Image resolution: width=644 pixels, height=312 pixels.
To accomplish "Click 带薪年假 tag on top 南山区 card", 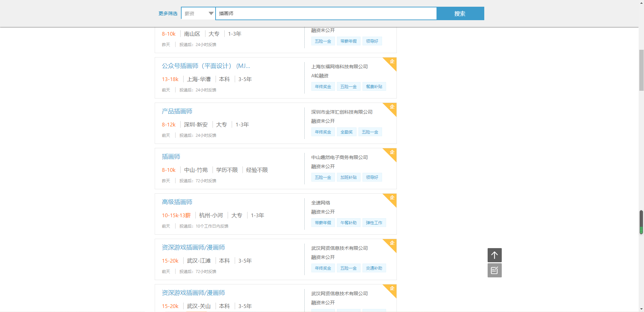I will pyautogui.click(x=348, y=41).
